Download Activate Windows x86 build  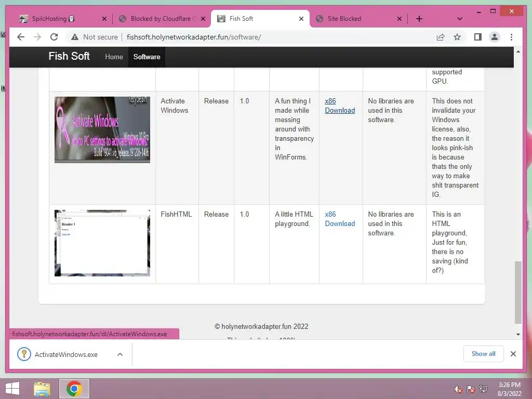click(x=340, y=105)
